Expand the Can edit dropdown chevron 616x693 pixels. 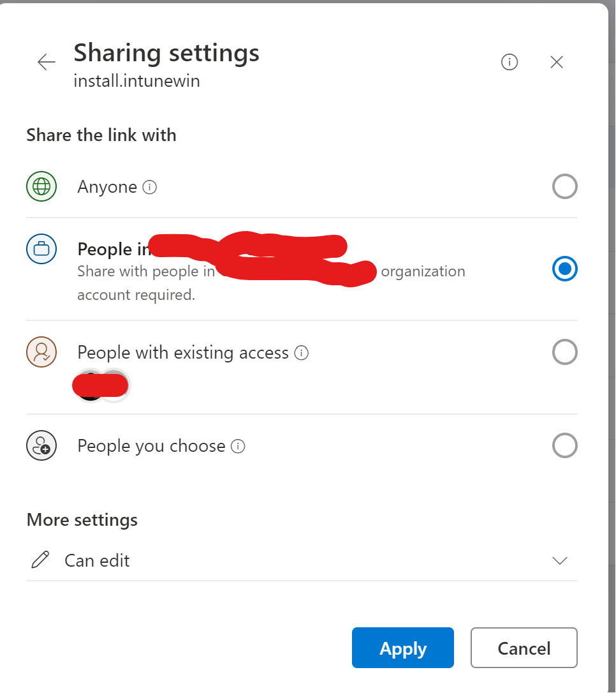coord(559,561)
